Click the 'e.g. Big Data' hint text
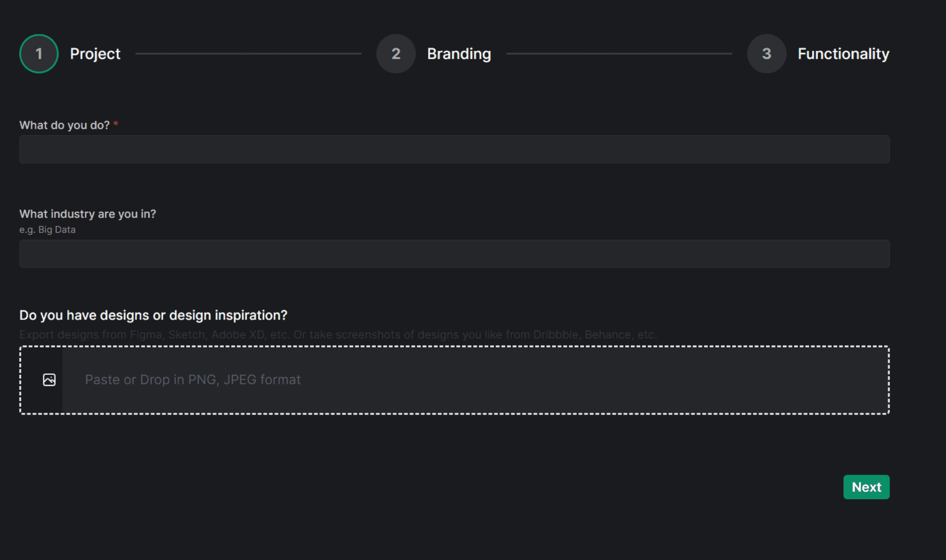Screen dimensions: 946x560 pyautogui.click(x=47, y=229)
